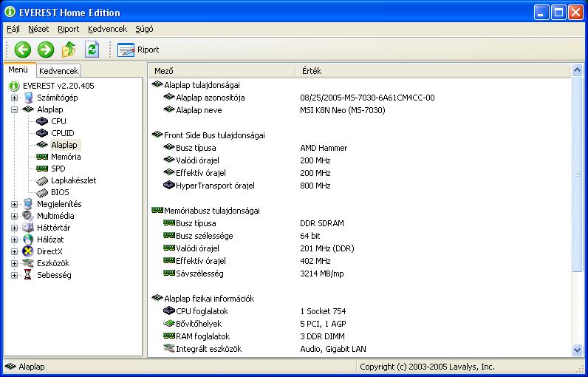The height and width of the screenshot is (377, 588).
Task: Click the HyperTransport órajel chip icon
Action: pyautogui.click(x=169, y=186)
